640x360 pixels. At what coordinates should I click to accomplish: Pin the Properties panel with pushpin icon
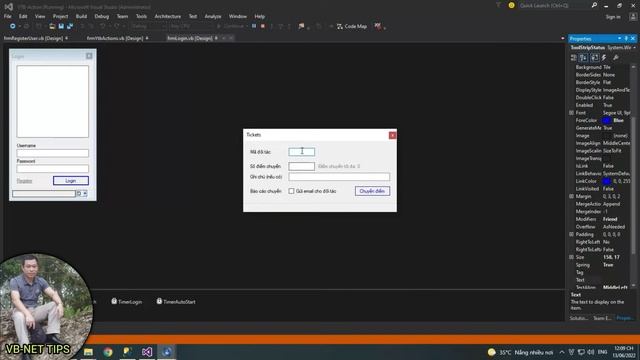point(626,38)
